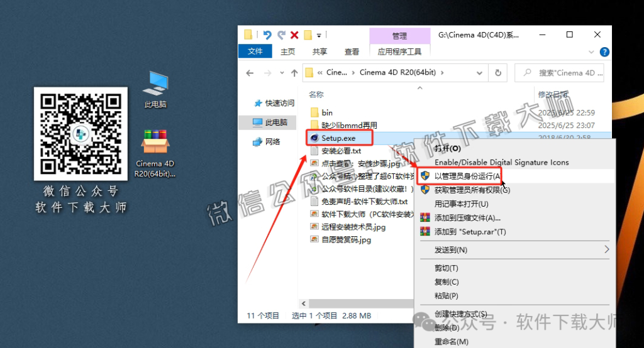Click the file list horizontal scrollbar track
644x348 pixels.
point(362,303)
